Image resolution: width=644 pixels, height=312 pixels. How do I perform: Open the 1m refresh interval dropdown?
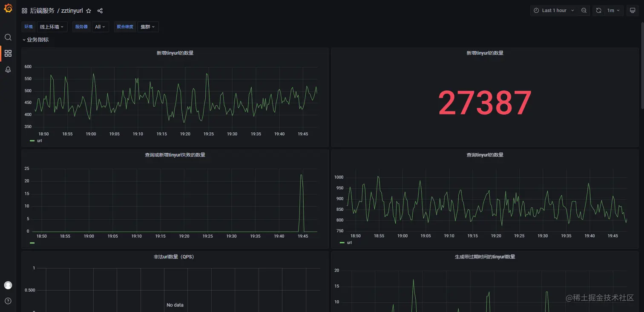614,11
